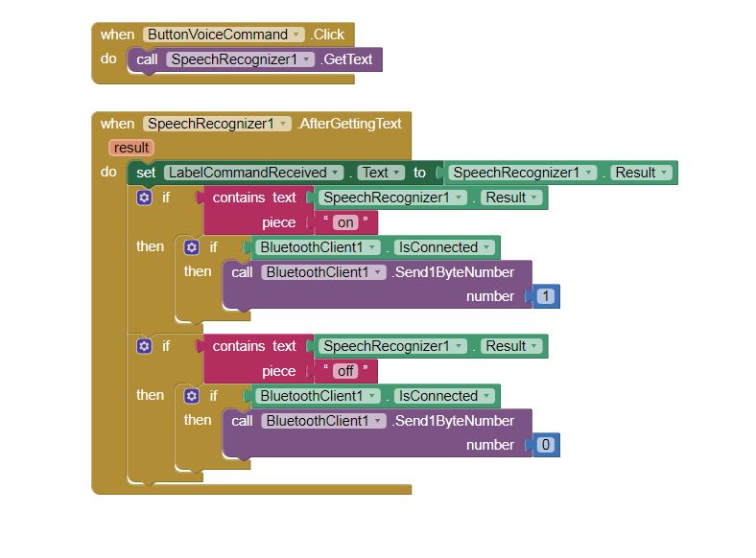This screenshot has width=756, height=558.
Task: Click the number field showing 1
Action: point(545,296)
